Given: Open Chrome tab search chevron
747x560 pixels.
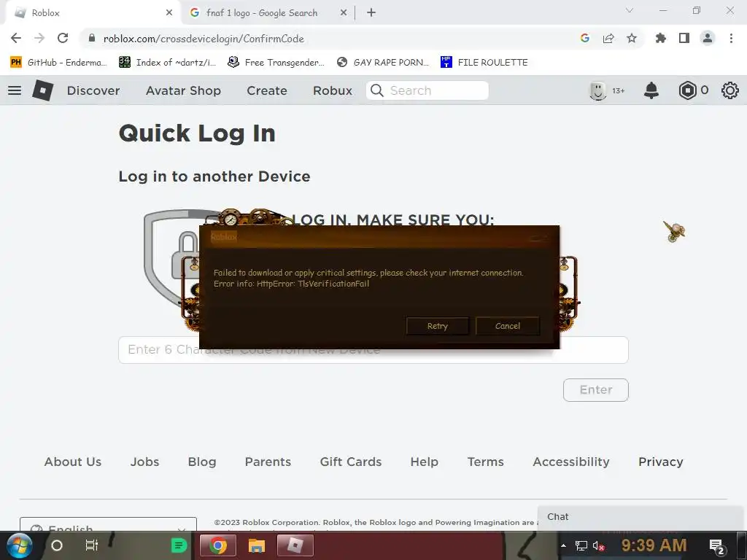Looking at the screenshot, I should point(630,10).
